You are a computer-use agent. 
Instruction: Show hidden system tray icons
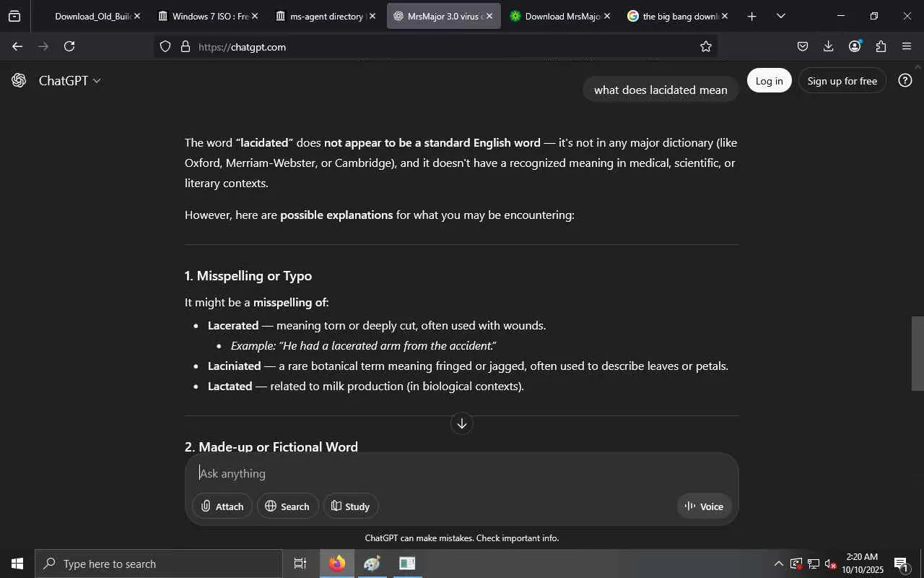pos(778,564)
